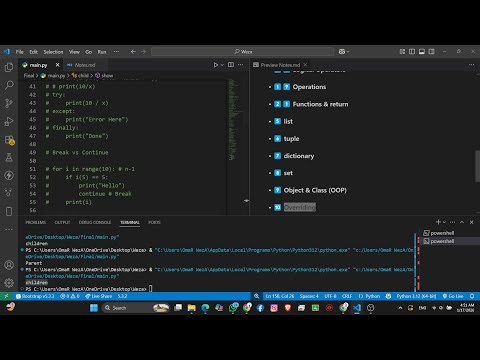The width and height of the screenshot is (480, 360).
Task: Select the Python 3.12 interpreter status item
Action: tap(416, 296)
